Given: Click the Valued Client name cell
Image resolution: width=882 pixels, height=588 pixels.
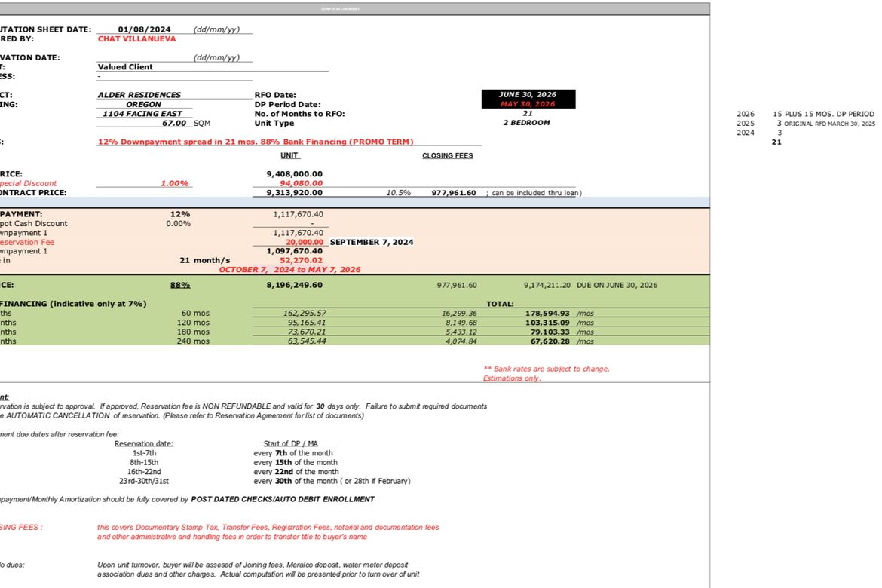Looking at the screenshot, I should click(x=125, y=67).
